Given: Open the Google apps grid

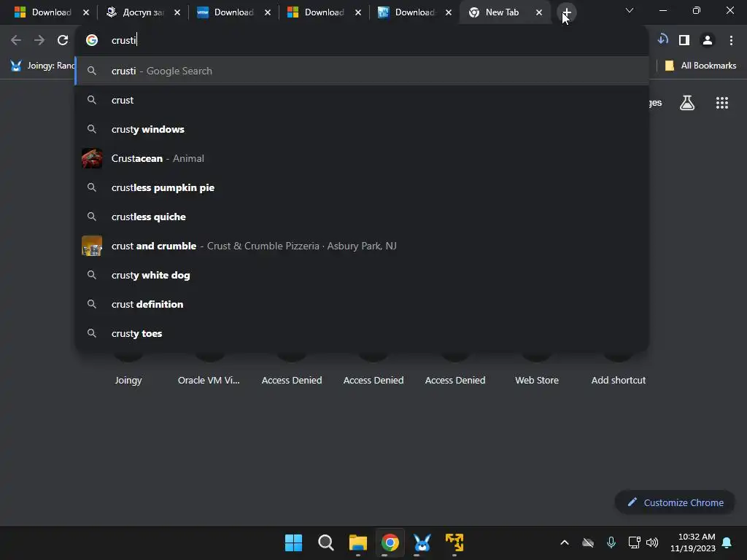Looking at the screenshot, I should [721, 102].
